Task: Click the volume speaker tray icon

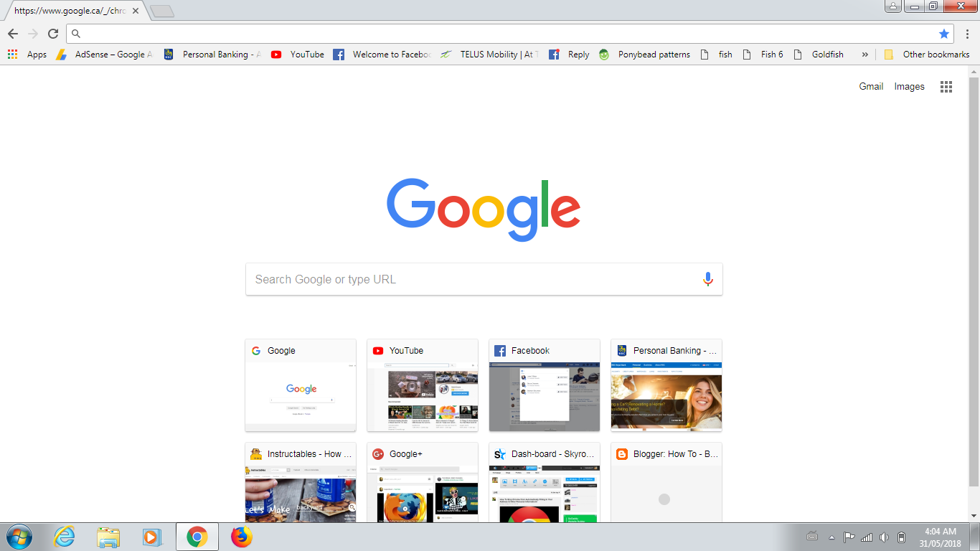Action: pos(884,537)
